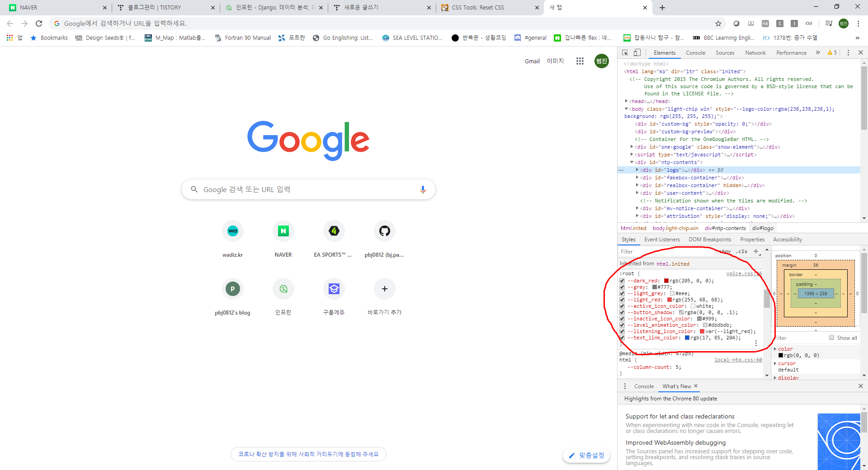
Task: Uncheck the --text_link_color property checkbox
Action: tap(622, 338)
